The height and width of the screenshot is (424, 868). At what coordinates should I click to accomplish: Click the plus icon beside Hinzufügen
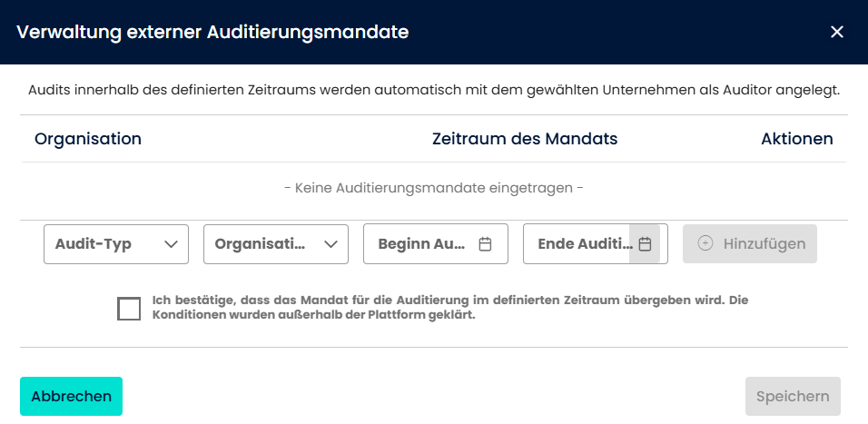point(705,244)
